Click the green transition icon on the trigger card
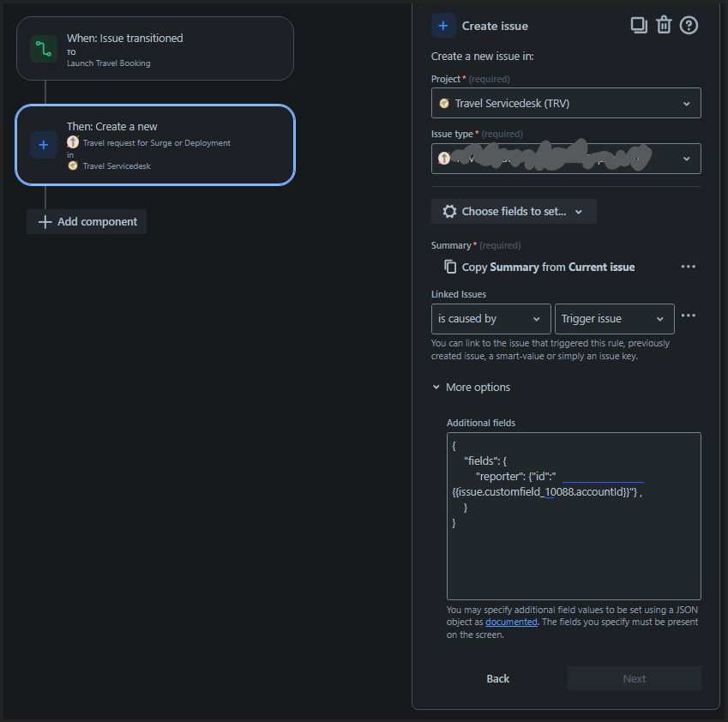The width and height of the screenshot is (728, 722). (x=43, y=49)
